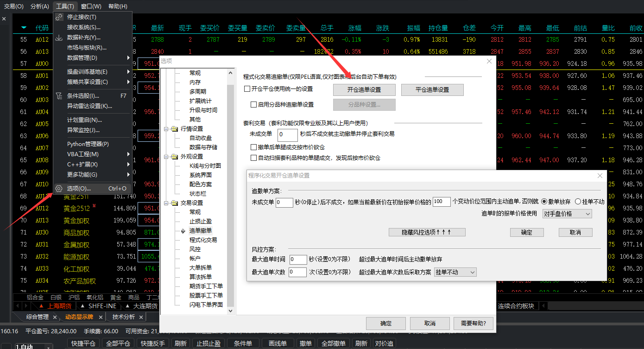This screenshot has height=349, width=644.
Task: Click the cyan sort arrow in table header
Action: [x=24, y=28]
